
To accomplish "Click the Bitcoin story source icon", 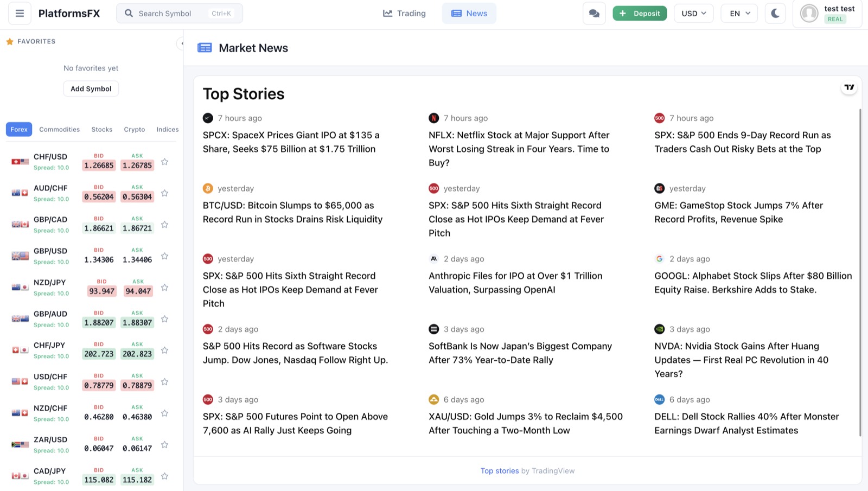I will (x=208, y=188).
